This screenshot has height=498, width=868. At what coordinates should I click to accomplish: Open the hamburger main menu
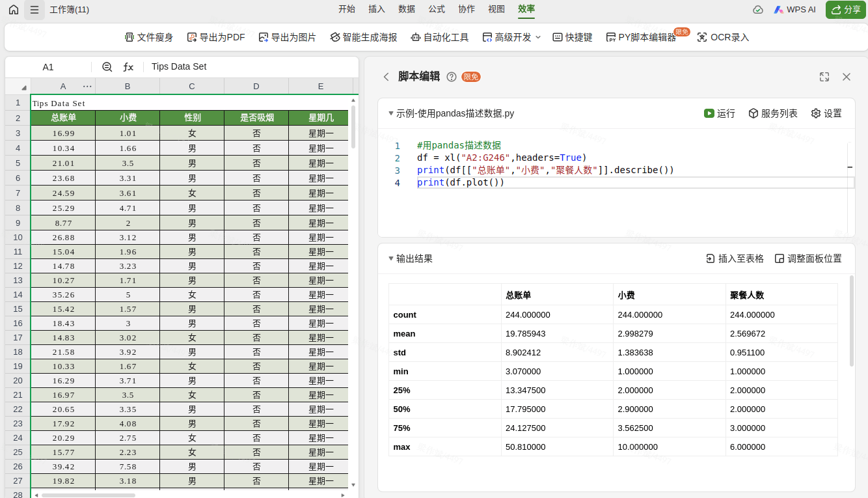[x=34, y=10]
